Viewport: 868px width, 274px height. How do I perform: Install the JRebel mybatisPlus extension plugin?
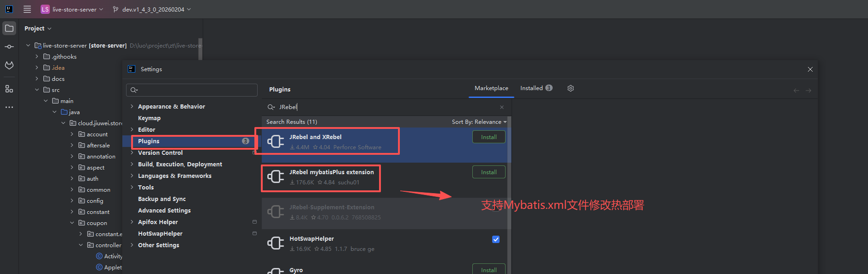point(489,172)
